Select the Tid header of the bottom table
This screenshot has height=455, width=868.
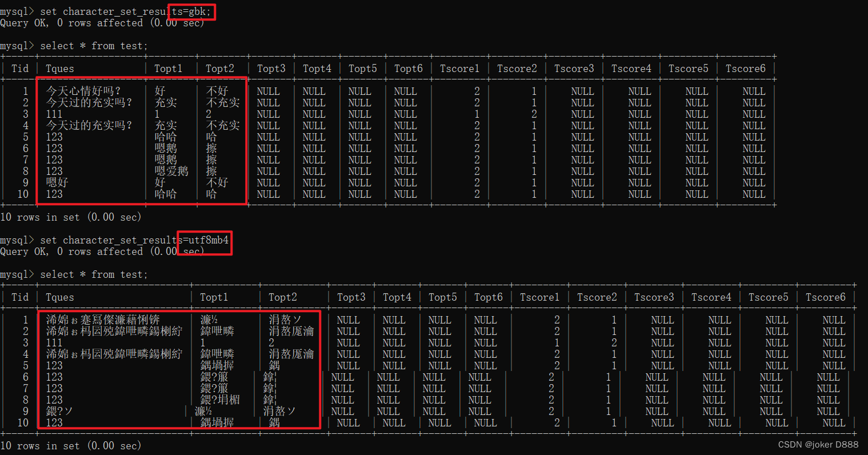point(20,297)
